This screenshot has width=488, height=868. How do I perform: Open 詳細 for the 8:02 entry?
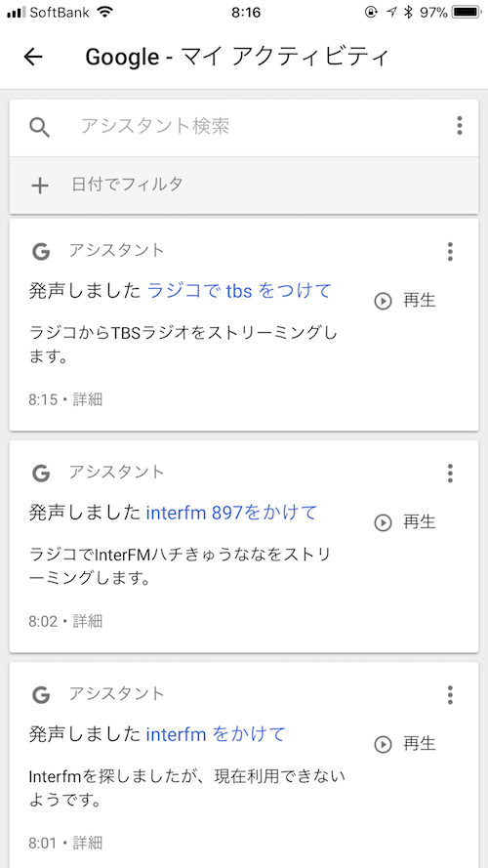pyautogui.click(x=88, y=621)
